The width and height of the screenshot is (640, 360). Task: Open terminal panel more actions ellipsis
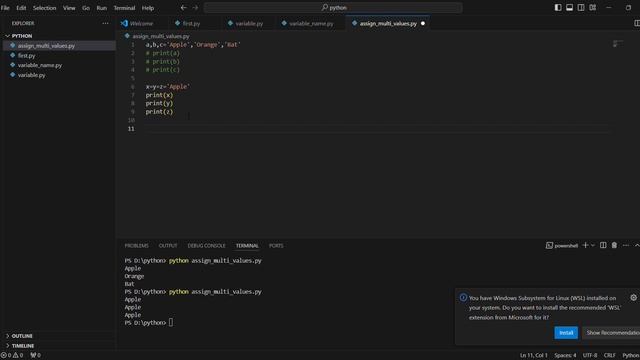[x=626, y=245]
